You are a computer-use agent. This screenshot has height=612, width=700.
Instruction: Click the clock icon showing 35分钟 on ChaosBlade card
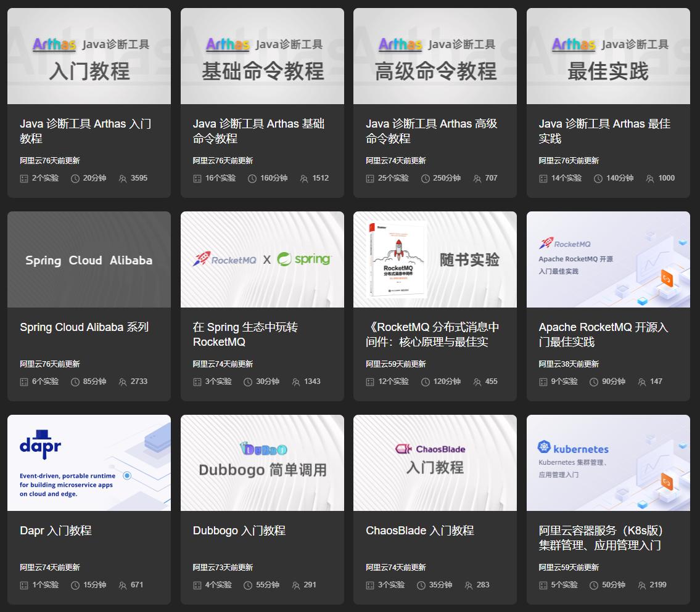point(421,585)
